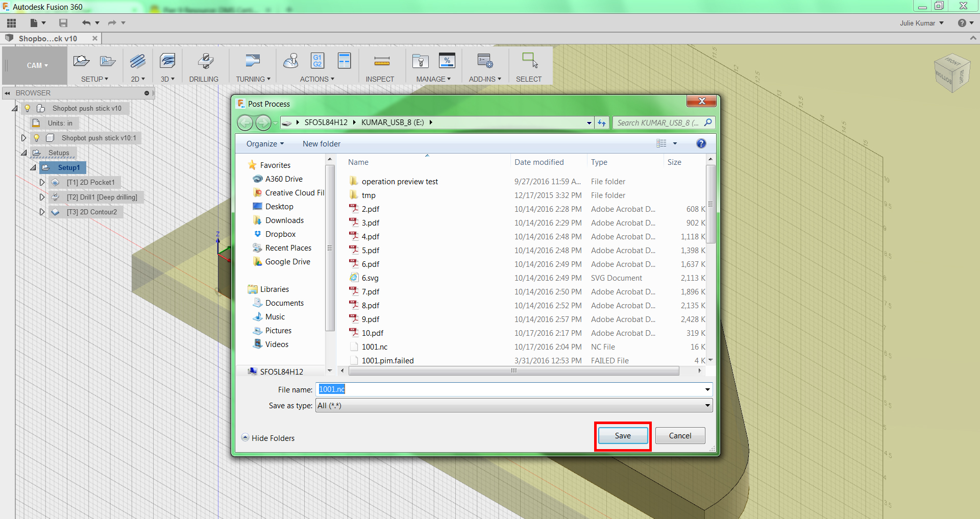Open the data panel grid icon
The image size is (980, 519).
11,23
